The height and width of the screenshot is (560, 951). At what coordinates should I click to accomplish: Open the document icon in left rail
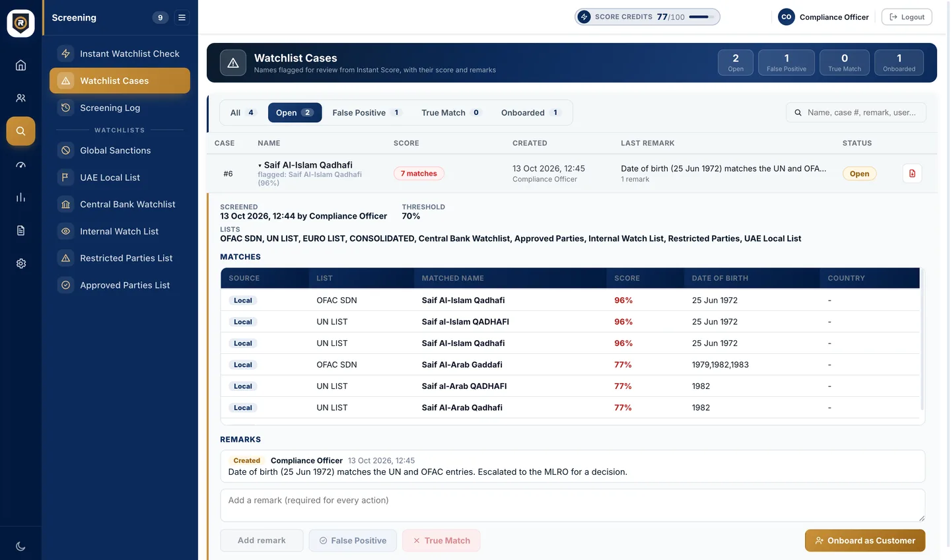tap(20, 230)
